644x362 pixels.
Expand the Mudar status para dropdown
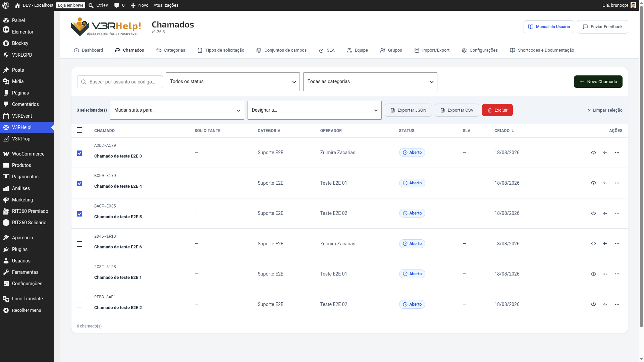[x=177, y=110]
